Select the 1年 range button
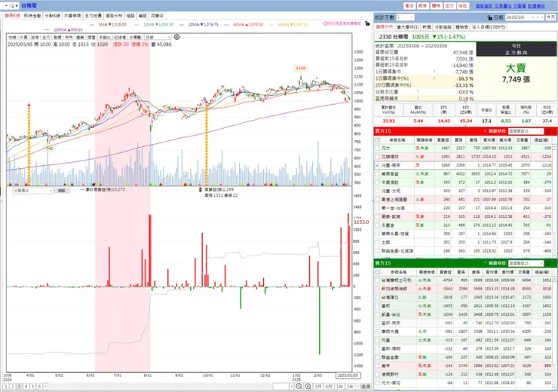Viewport: 558px width, 392px height. (x=339, y=386)
